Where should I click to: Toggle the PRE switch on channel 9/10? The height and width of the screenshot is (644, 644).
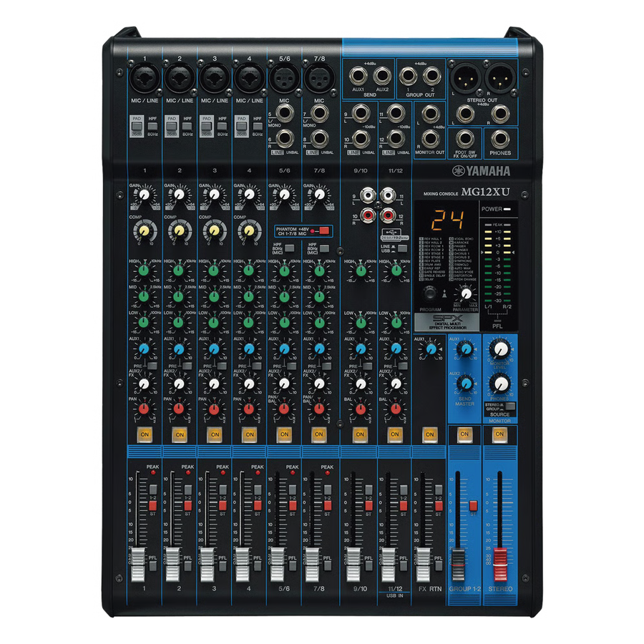[x=368, y=366]
